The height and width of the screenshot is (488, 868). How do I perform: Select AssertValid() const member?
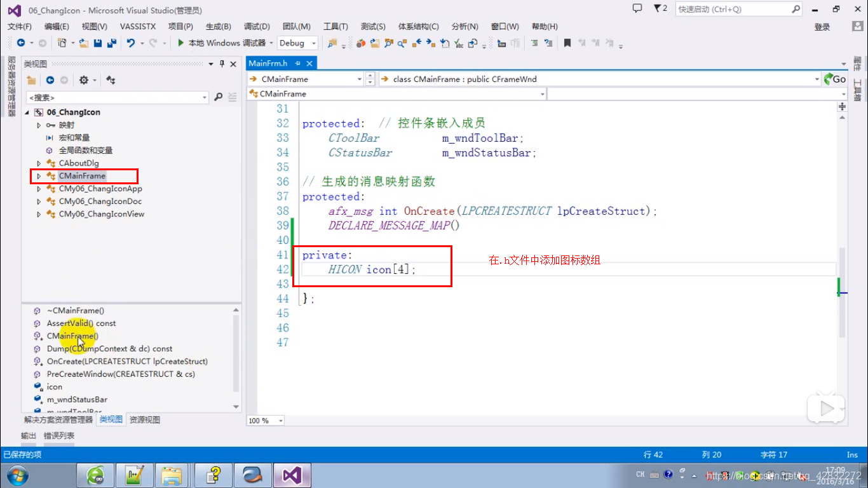click(x=81, y=323)
